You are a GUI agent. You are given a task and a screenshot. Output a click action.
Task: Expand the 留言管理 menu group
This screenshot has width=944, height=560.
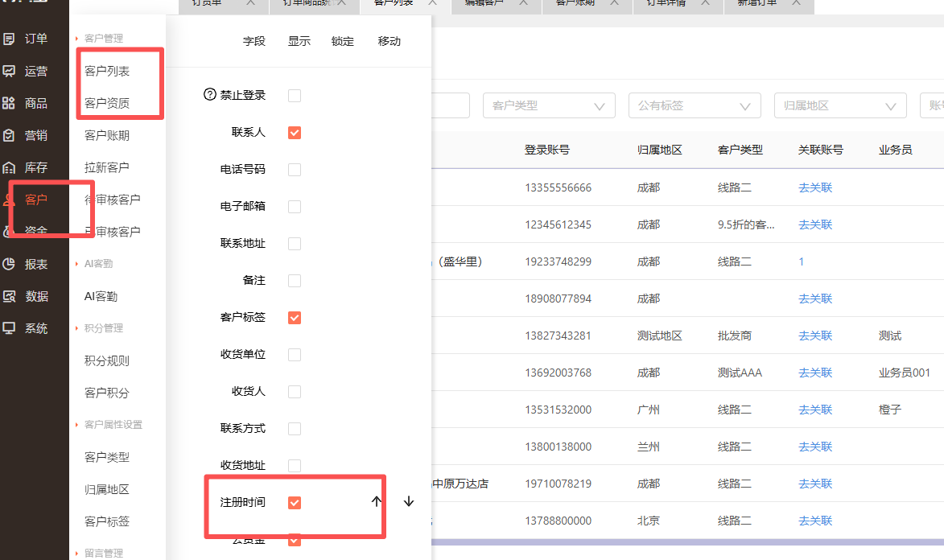[99, 553]
